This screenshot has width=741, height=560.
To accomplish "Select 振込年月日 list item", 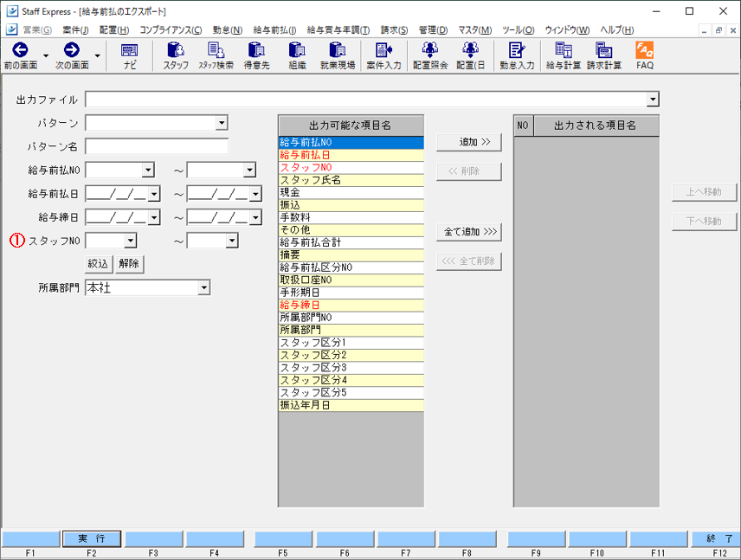I will [x=351, y=405].
